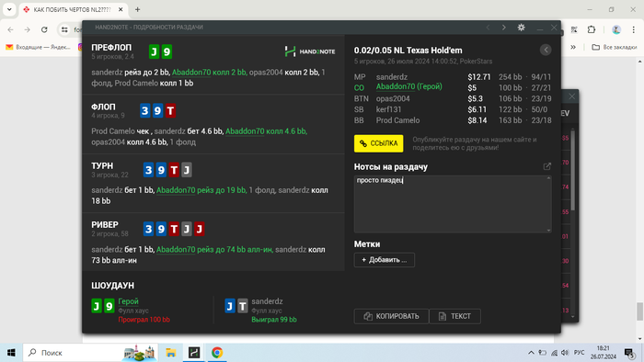The height and width of the screenshot is (362, 644).
Task: Click the red J river card
Action: click(200, 229)
